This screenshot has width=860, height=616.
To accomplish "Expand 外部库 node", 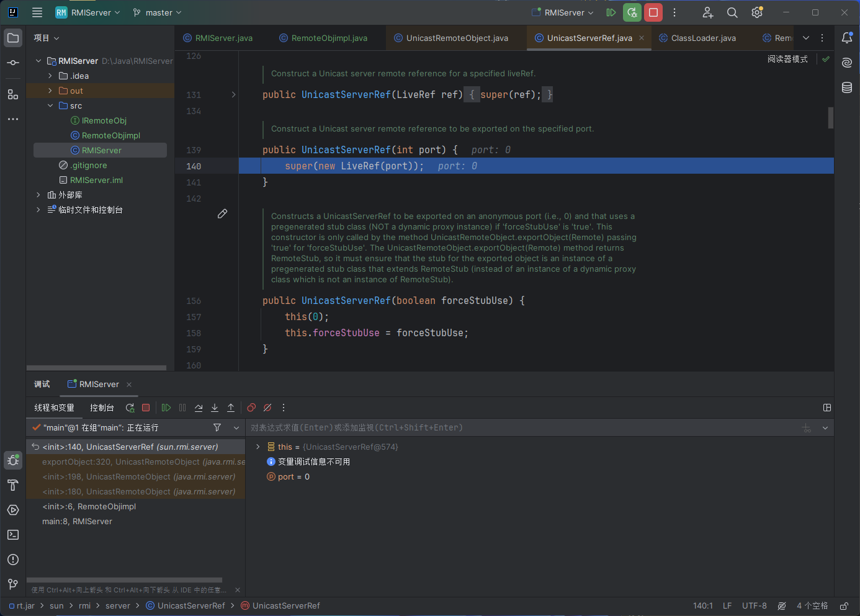I will (38, 195).
